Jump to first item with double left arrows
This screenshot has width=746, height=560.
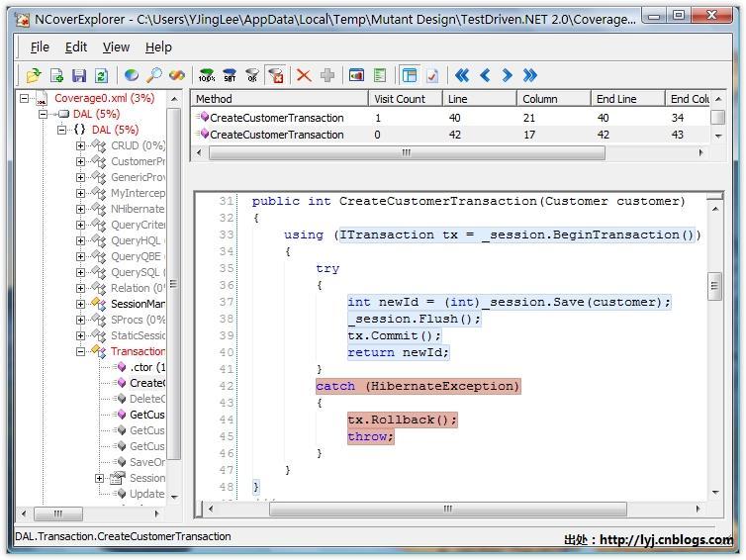(x=461, y=75)
